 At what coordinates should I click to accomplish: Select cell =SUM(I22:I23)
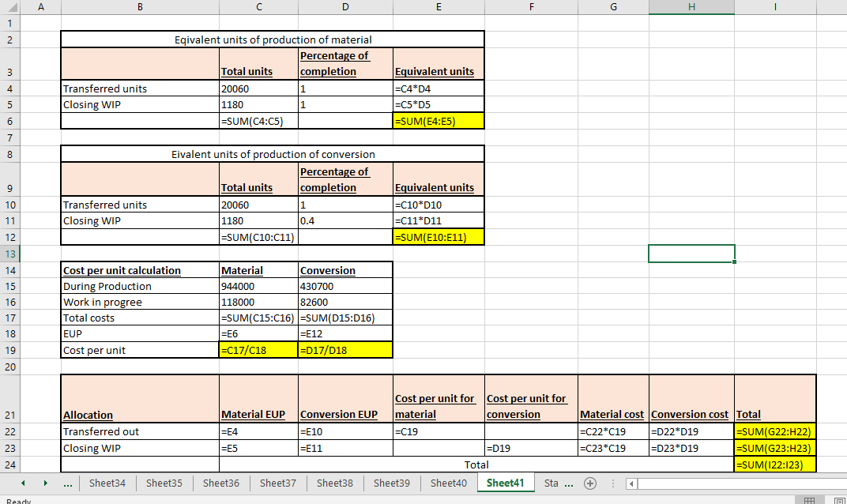click(x=775, y=465)
